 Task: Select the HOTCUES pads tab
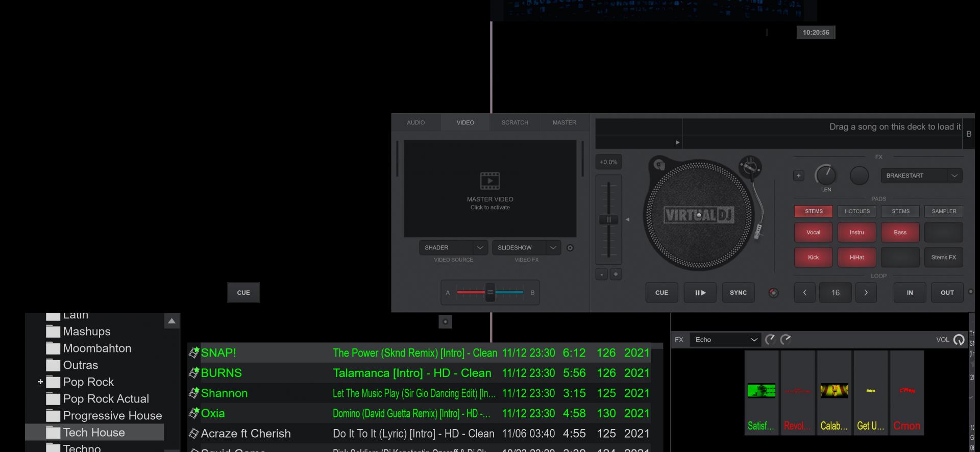(x=857, y=211)
